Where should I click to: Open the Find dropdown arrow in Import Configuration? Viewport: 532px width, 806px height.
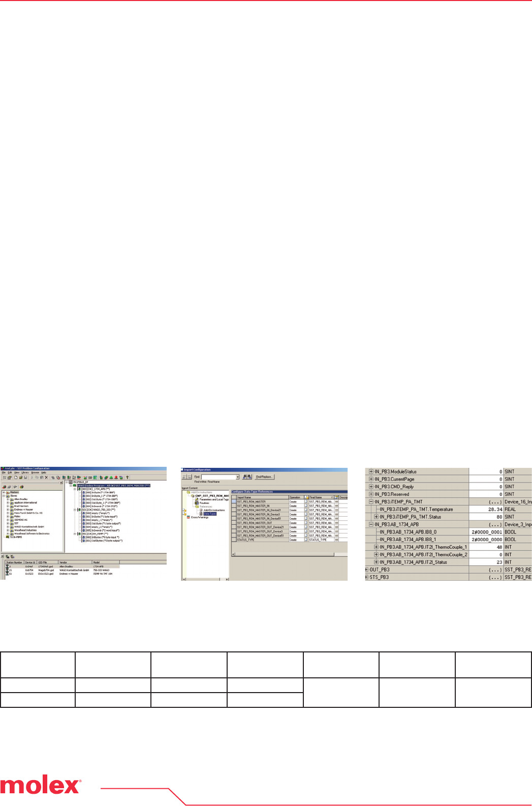(x=237, y=477)
